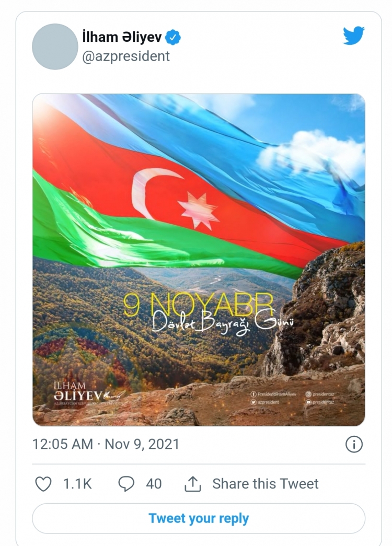Click the Facebook icon inside the image
The image size is (392, 546).
point(253,394)
